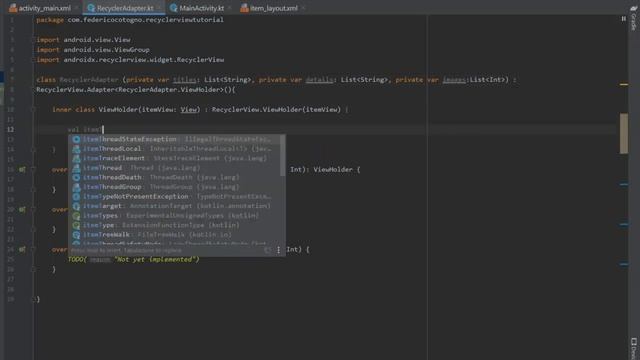
Task: Click the icon beside itemTraceElement
Action: point(76,158)
